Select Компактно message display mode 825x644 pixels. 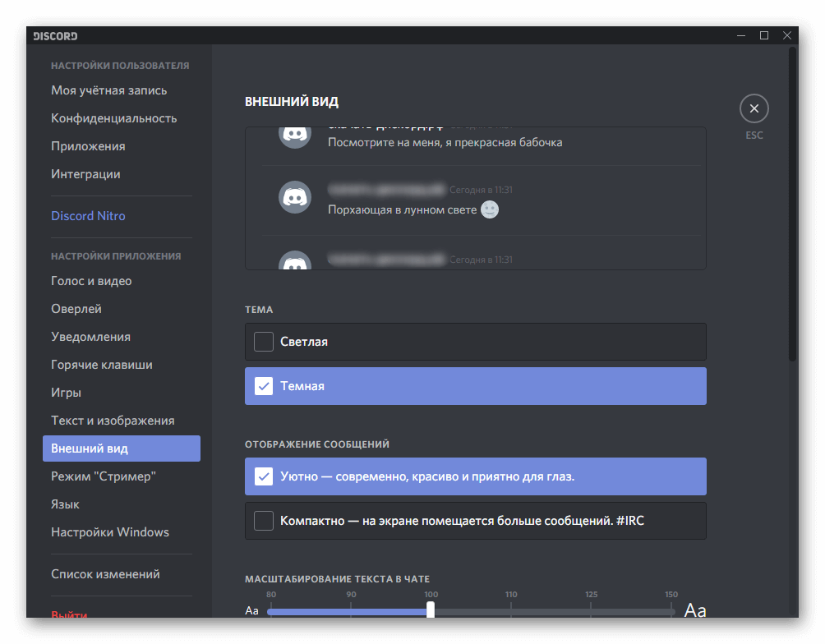pyautogui.click(x=264, y=520)
